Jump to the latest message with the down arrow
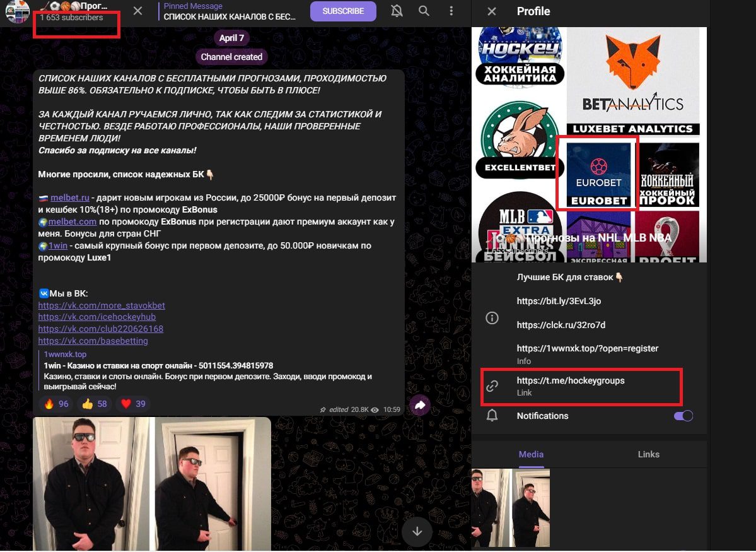Viewport: 756px width, 552px height. (x=417, y=531)
